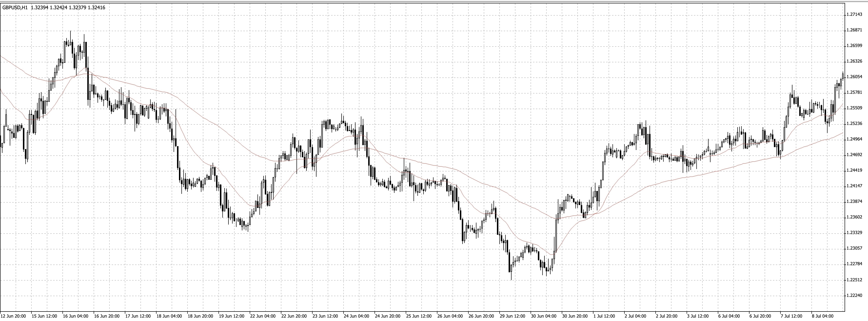Click the 23 Jun 12:00 time label

[325, 316]
